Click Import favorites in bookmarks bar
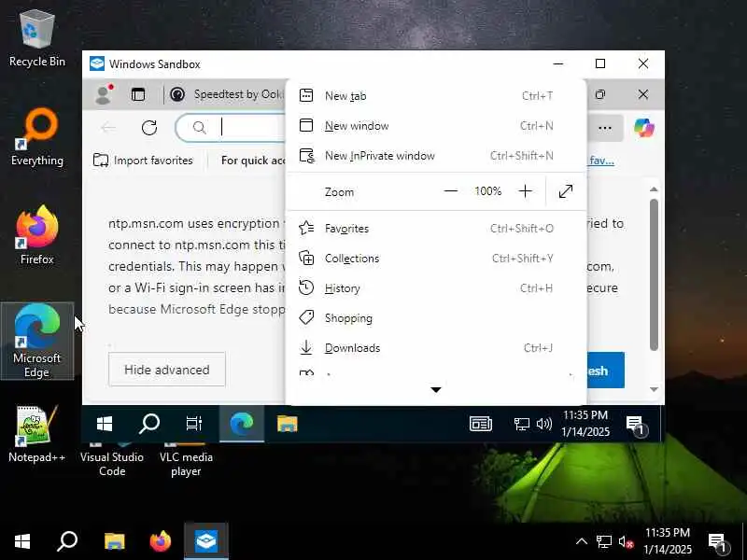The image size is (747, 560). click(143, 160)
